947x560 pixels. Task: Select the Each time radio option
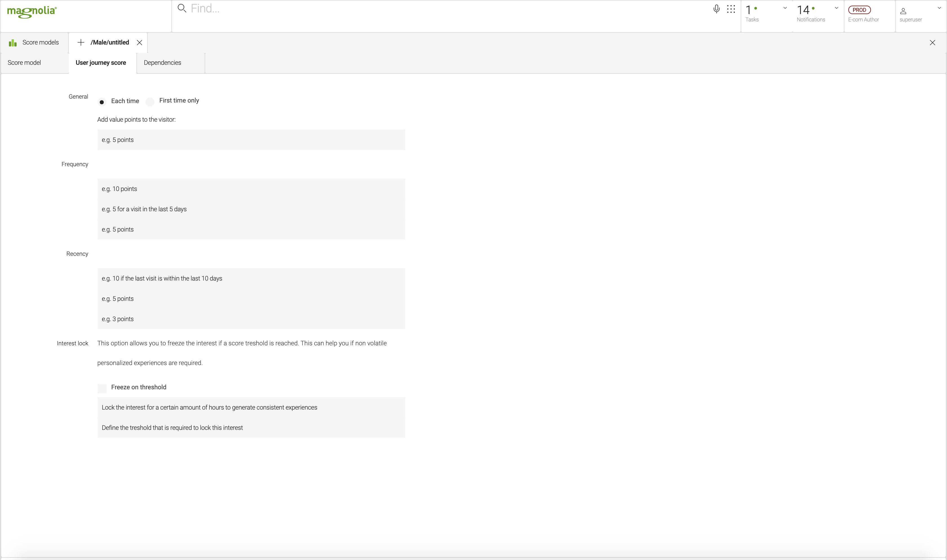(102, 102)
